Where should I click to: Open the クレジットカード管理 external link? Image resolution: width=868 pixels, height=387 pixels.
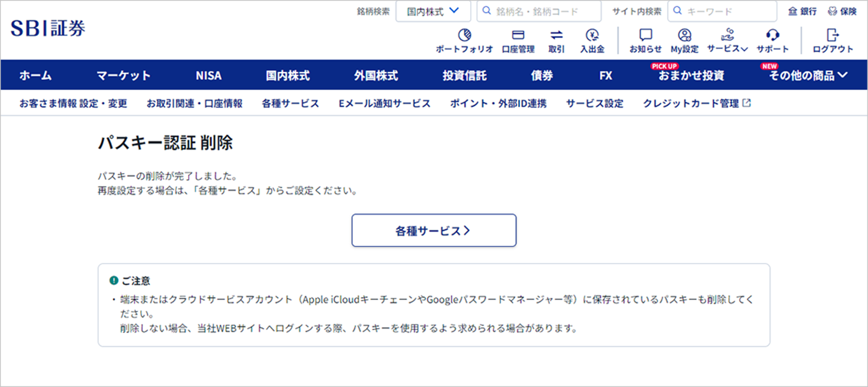(696, 104)
